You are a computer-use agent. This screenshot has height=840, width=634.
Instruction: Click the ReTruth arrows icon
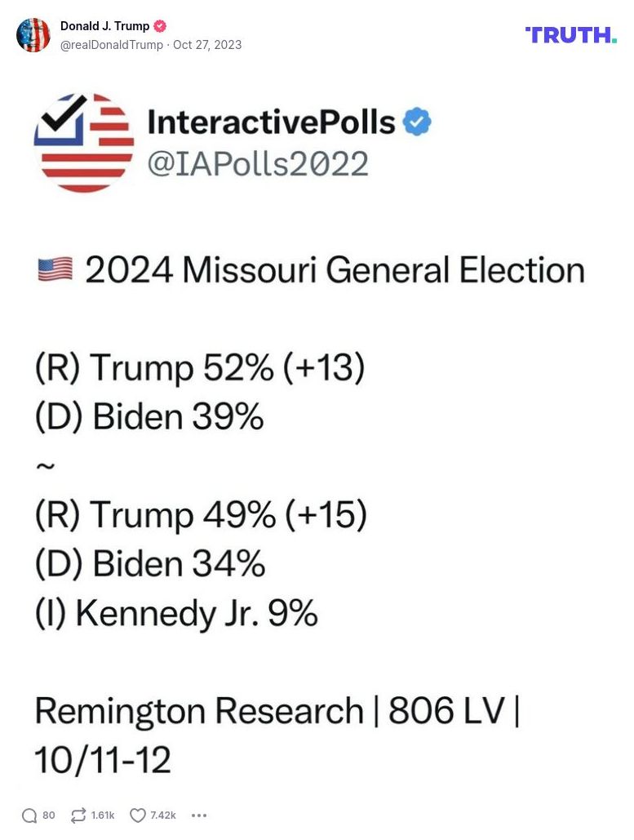(x=78, y=816)
